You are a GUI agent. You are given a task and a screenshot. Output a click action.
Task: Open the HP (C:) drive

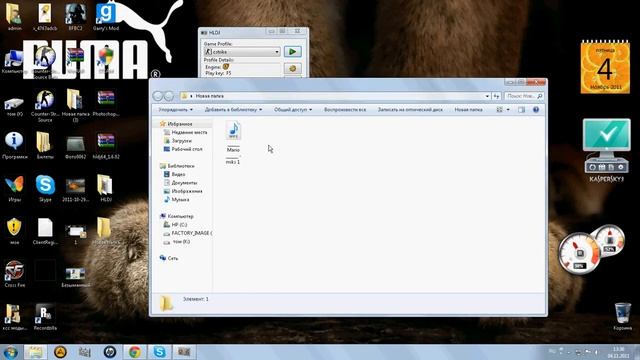coord(179,224)
